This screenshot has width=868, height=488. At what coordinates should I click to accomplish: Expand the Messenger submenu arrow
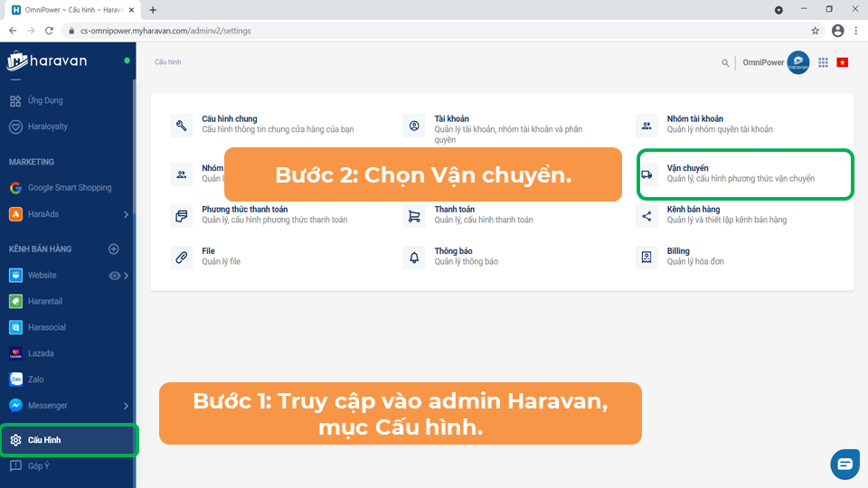(126, 406)
